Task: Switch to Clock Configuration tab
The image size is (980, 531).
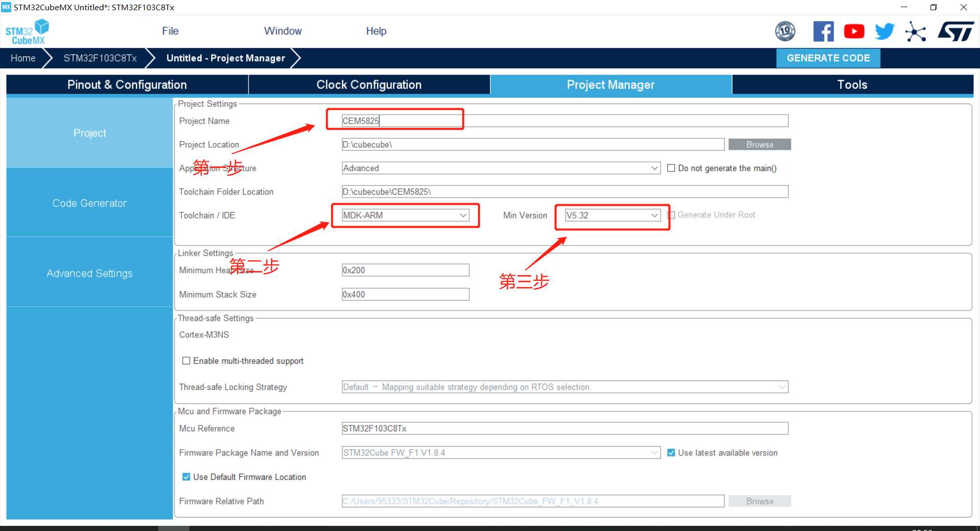Action: pyautogui.click(x=369, y=85)
